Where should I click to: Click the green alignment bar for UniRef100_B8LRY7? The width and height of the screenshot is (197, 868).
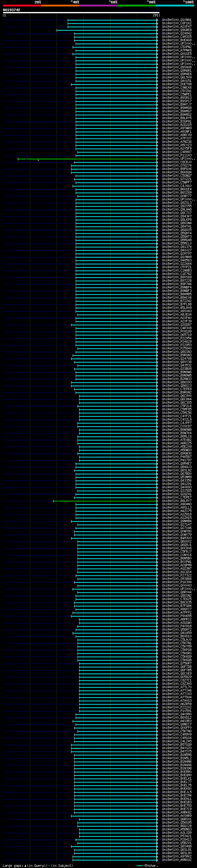click(105, 501)
